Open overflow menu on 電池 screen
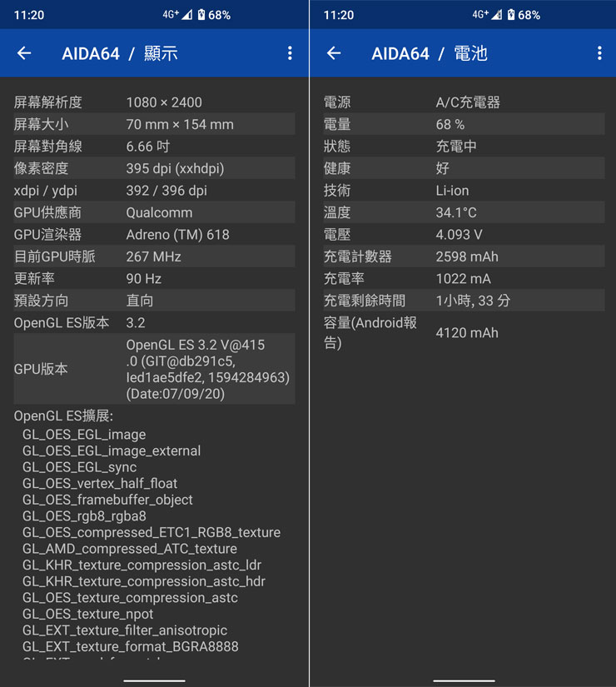 599,53
